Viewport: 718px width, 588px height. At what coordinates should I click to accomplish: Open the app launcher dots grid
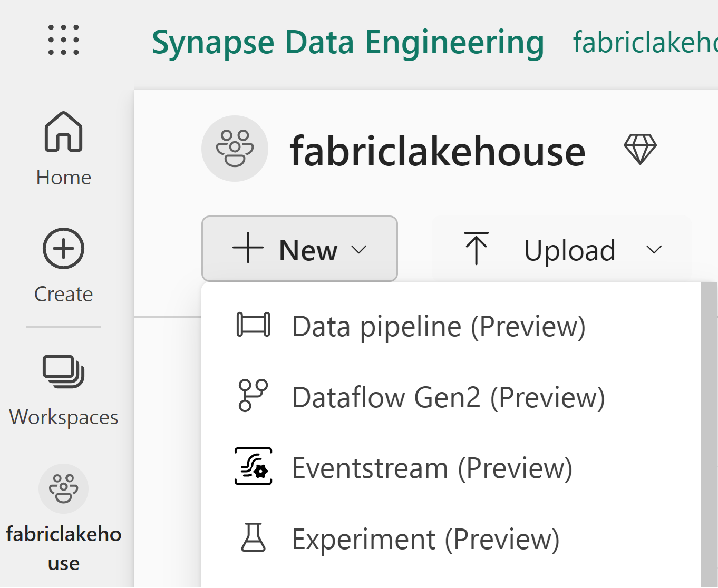tap(64, 40)
